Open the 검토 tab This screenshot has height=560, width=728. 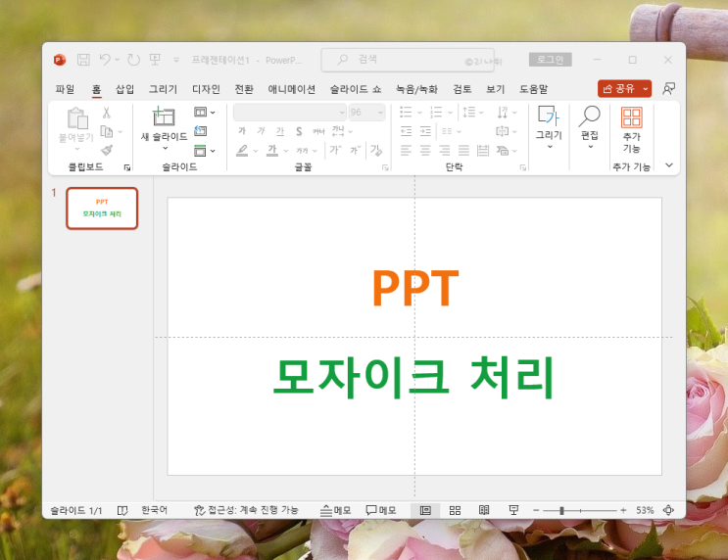(x=461, y=89)
